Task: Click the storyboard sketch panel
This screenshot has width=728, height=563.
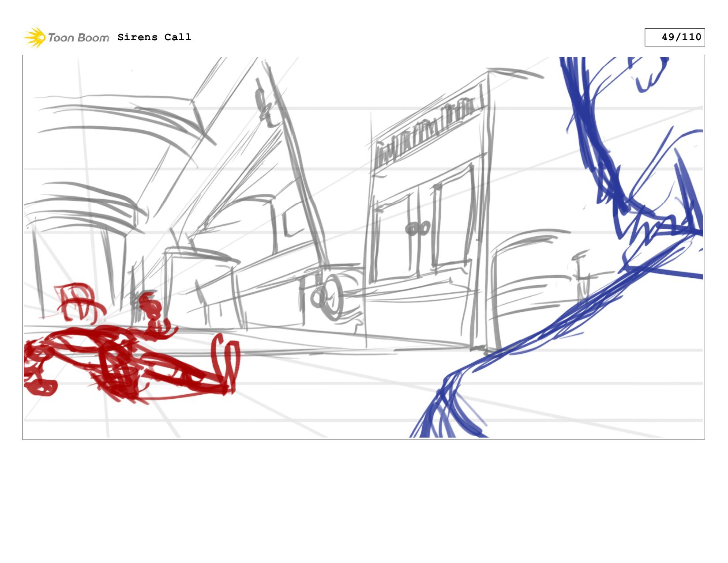Action: pyautogui.click(x=364, y=247)
